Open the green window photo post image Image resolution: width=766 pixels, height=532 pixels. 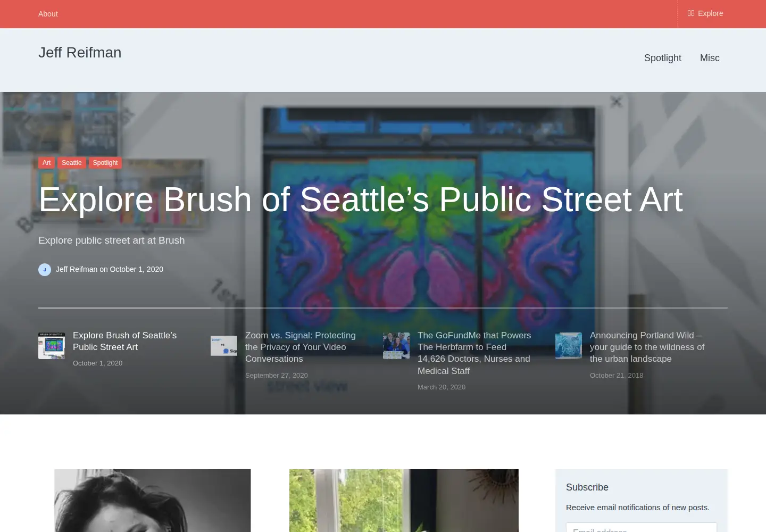pos(404,501)
